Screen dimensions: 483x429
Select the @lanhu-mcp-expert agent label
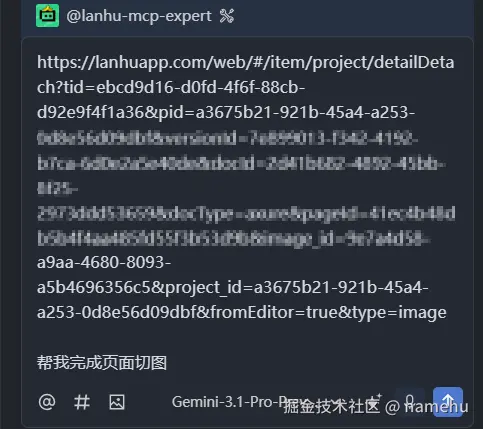click(x=139, y=16)
